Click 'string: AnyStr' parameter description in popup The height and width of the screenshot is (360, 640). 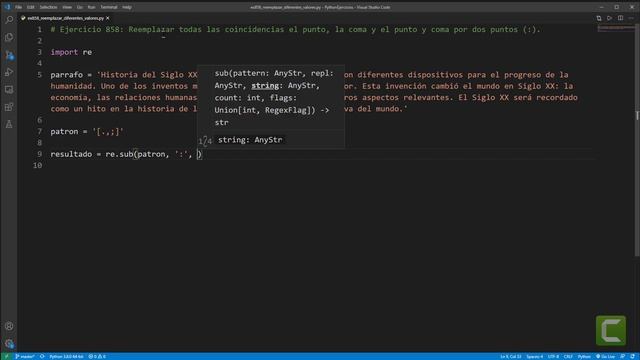pyautogui.click(x=250, y=140)
